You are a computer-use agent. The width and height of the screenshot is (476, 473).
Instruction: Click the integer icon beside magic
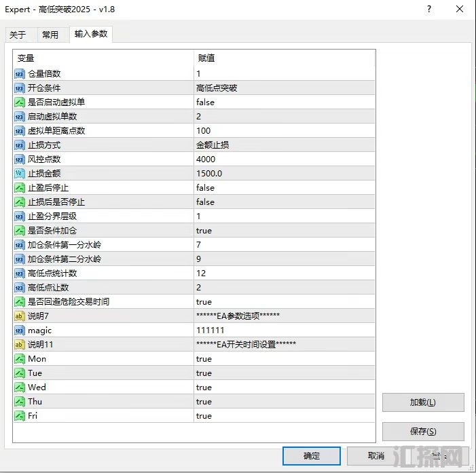pos(20,330)
